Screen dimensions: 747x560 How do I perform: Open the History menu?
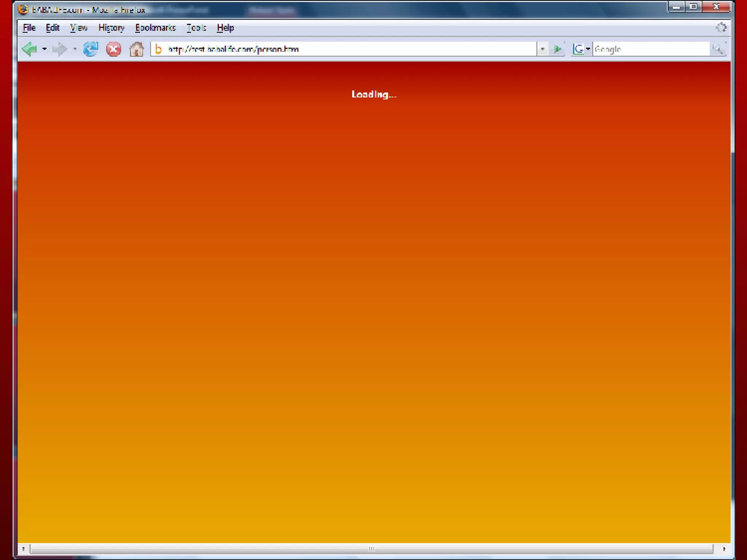point(111,28)
